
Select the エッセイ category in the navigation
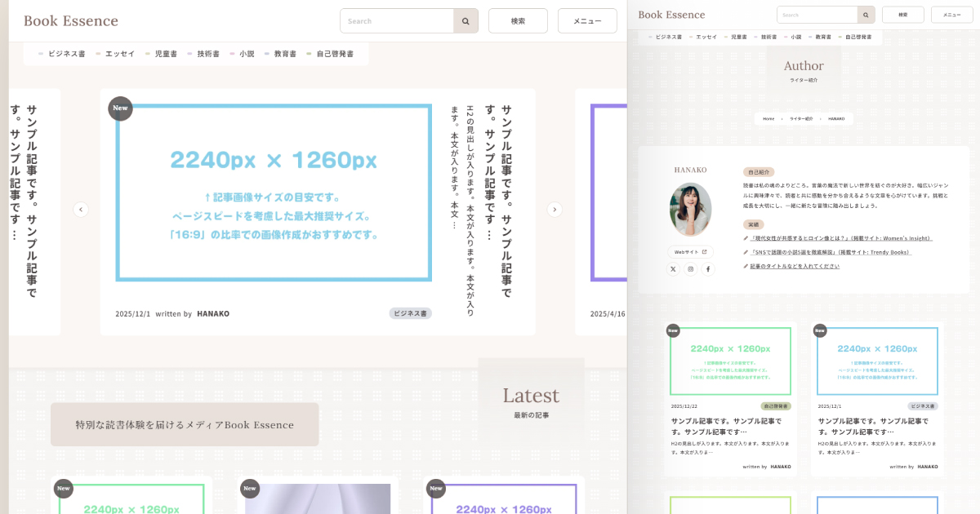118,53
